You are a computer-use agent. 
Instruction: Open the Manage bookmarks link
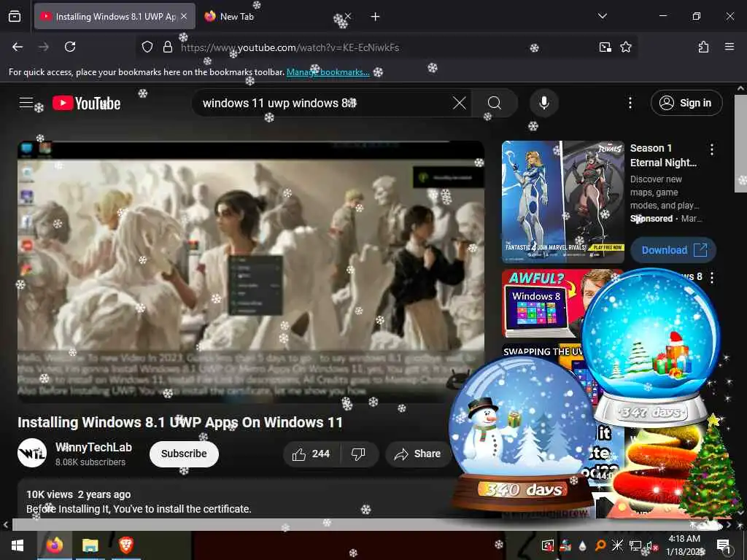[x=328, y=72]
